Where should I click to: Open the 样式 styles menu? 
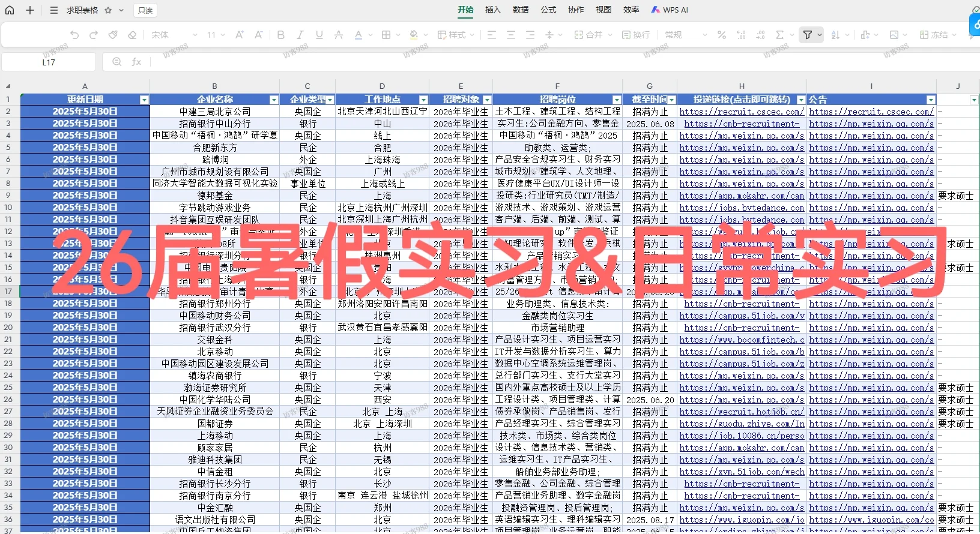click(457, 35)
